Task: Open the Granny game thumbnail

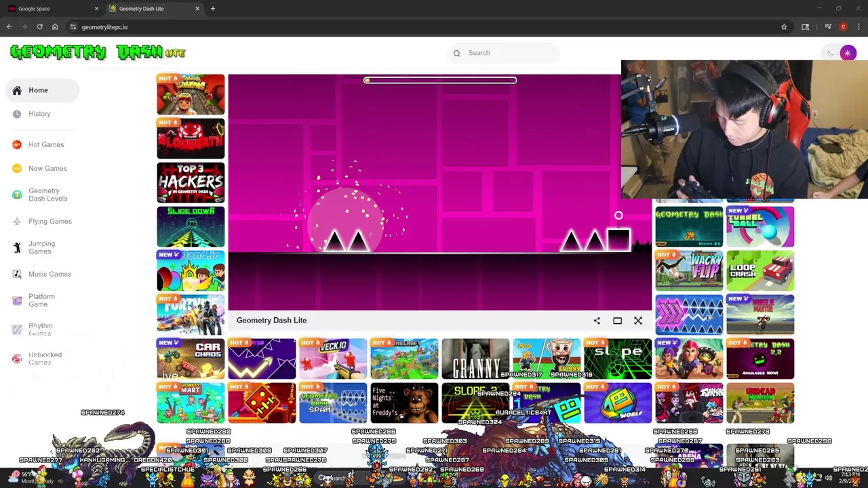Action: pyautogui.click(x=475, y=359)
